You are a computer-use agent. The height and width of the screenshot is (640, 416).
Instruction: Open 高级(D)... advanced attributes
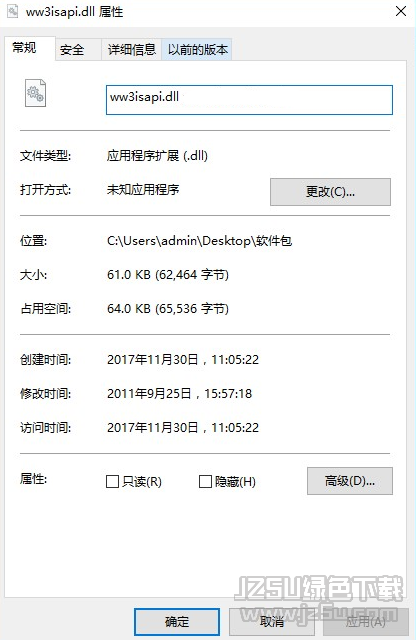(x=350, y=481)
